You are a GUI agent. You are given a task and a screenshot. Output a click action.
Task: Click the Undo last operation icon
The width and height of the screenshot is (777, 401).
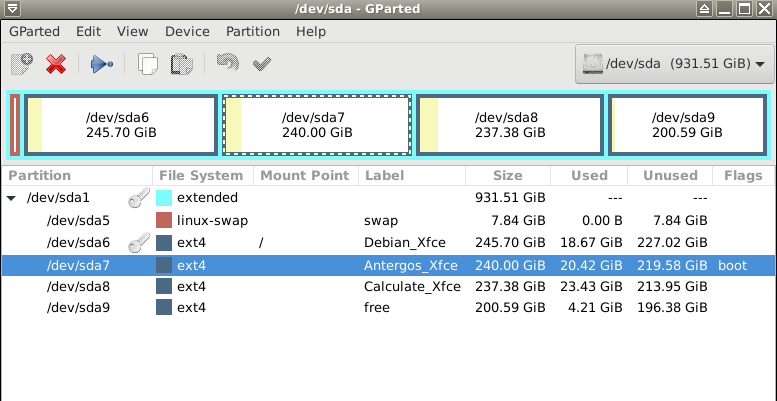[227, 63]
